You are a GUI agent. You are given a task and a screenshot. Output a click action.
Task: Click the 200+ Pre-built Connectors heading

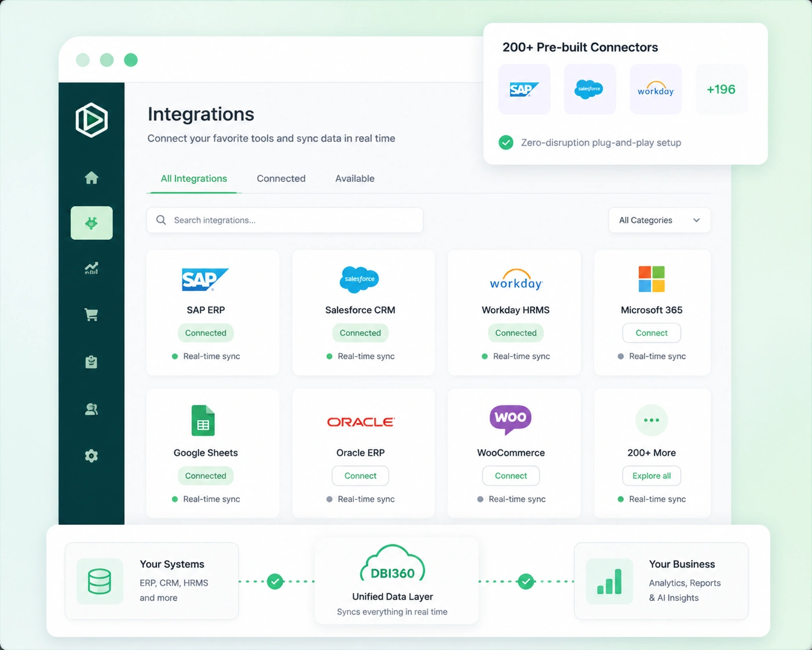tap(580, 48)
